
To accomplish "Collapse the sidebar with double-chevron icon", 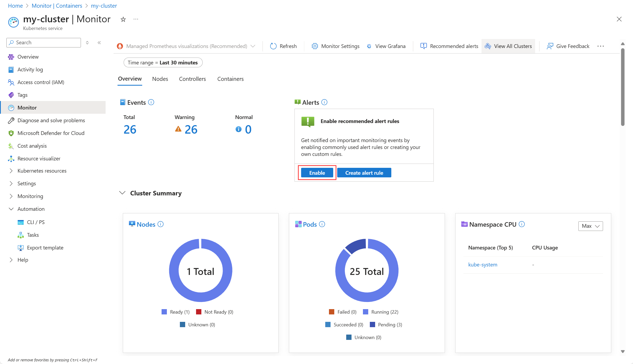I will [99, 43].
